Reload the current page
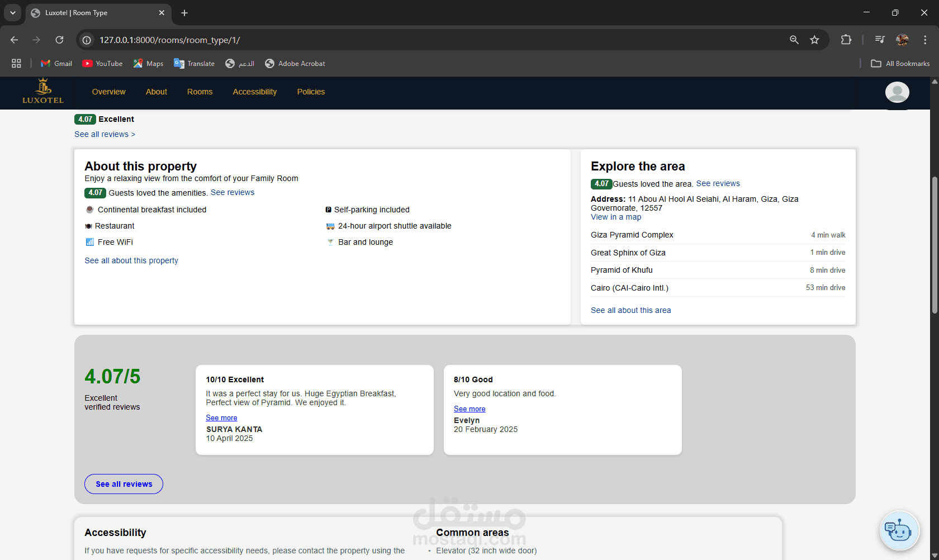939x560 pixels. 59,40
